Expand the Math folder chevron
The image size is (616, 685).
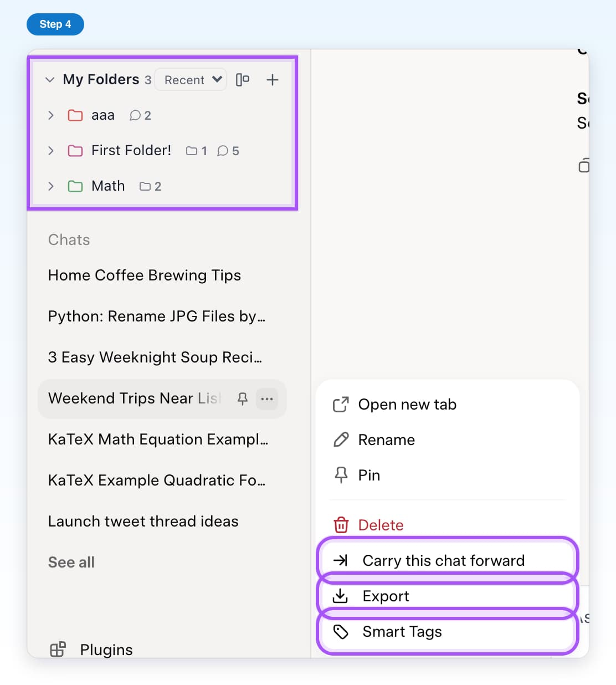pyautogui.click(x=50, y=186)
